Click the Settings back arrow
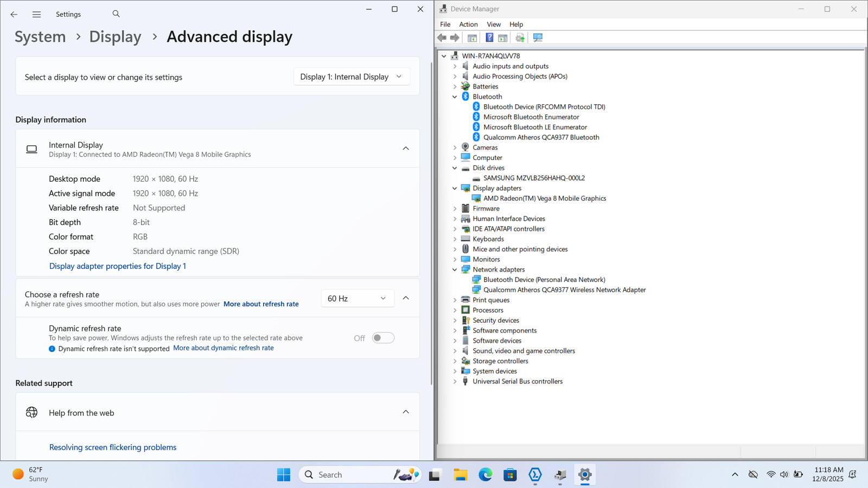 14,14
